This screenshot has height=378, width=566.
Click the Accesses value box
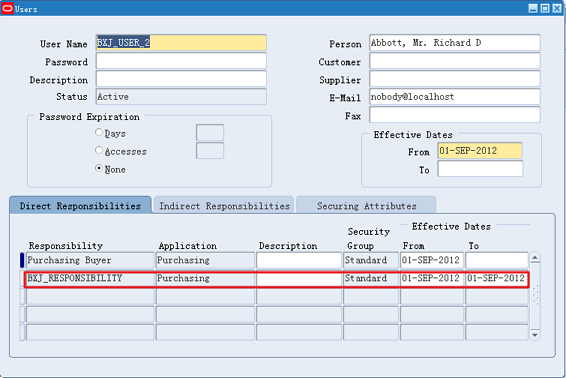click(x=210, y=151)
